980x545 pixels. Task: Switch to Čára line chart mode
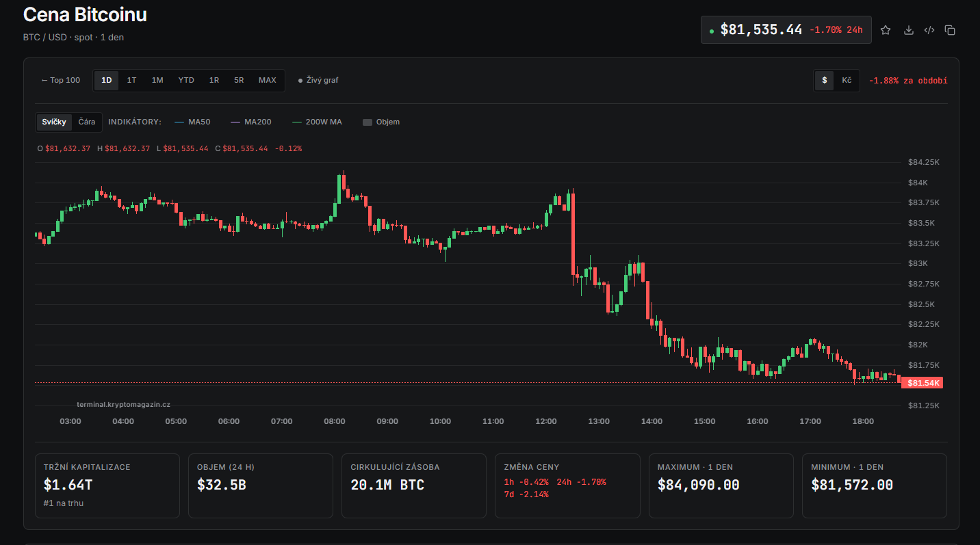click(x=87, y=122)
